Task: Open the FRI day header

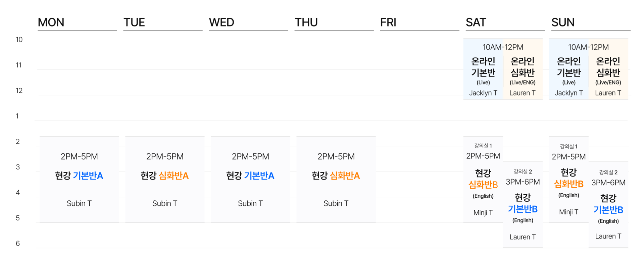Action: (x=388, y=22)
